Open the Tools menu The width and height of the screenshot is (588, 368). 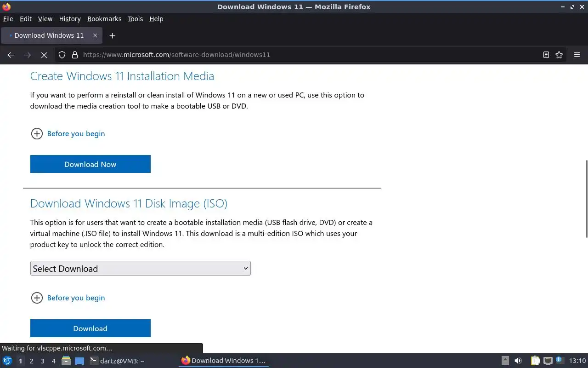tap(136, 19)
